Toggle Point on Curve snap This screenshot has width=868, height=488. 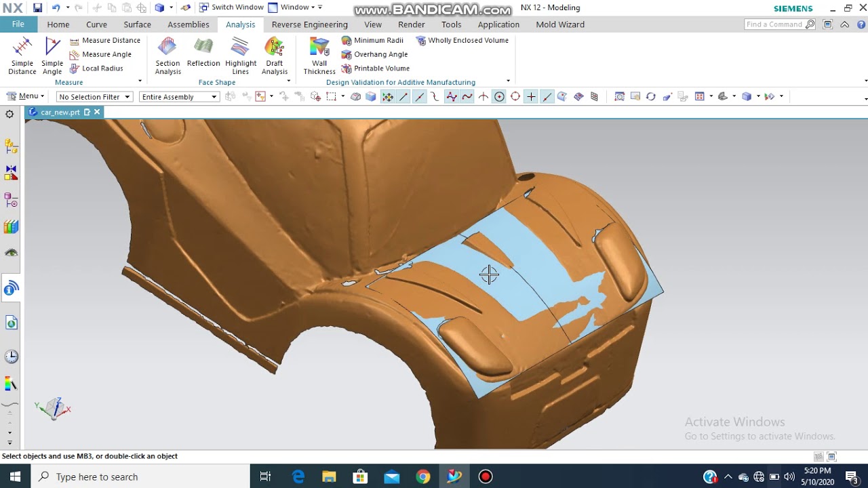(x=547, y=96)
